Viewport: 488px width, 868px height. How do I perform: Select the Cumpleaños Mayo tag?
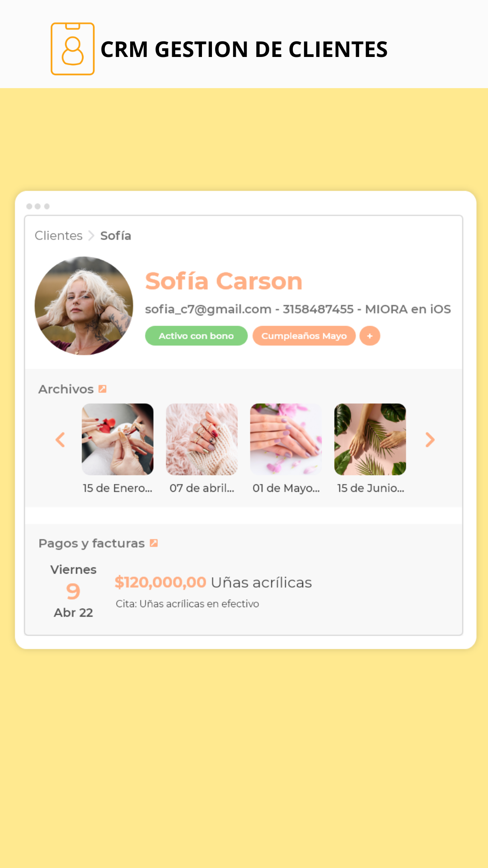[x=304, y=336]
